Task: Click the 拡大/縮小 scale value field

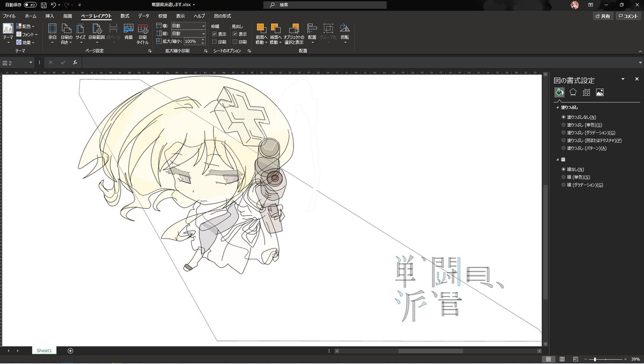Action: tap(193, 41)
